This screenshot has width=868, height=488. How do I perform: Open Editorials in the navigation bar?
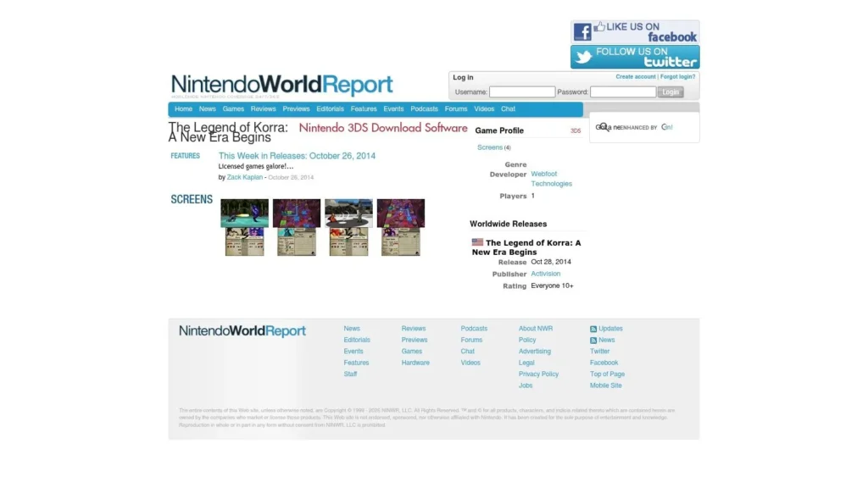330,109
